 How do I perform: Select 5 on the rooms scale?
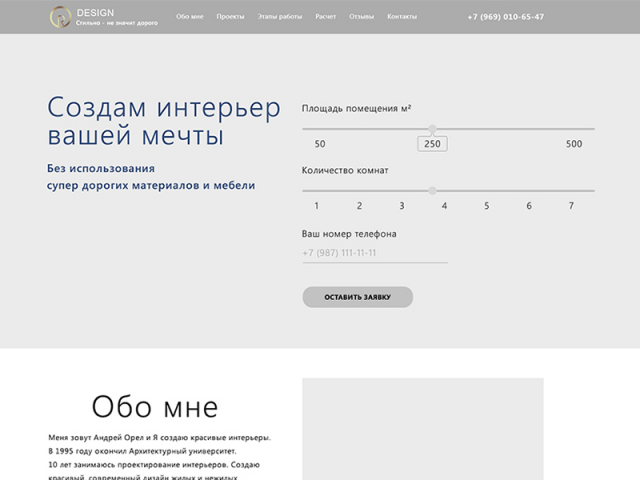(x=487, y=206)
